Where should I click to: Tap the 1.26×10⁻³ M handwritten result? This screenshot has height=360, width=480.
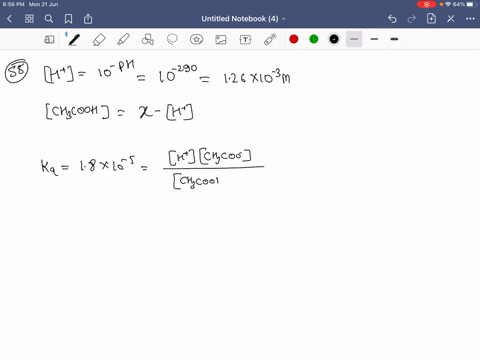click(257, 77)
